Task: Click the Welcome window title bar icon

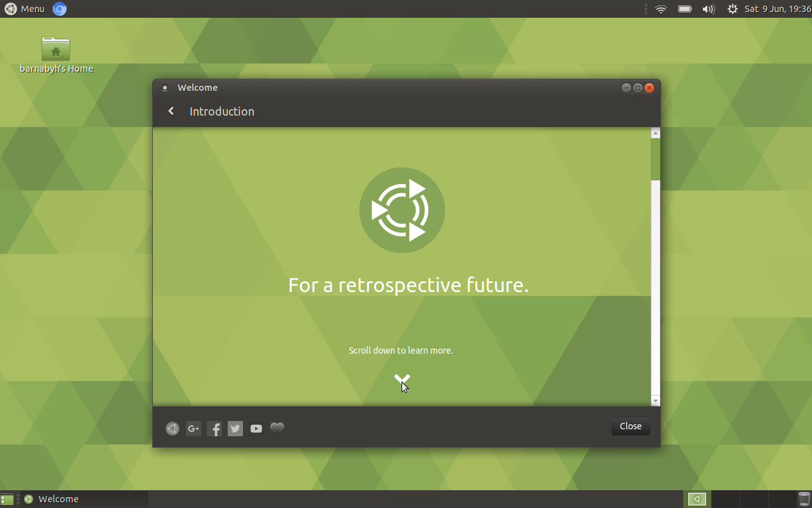Action: 165,88
